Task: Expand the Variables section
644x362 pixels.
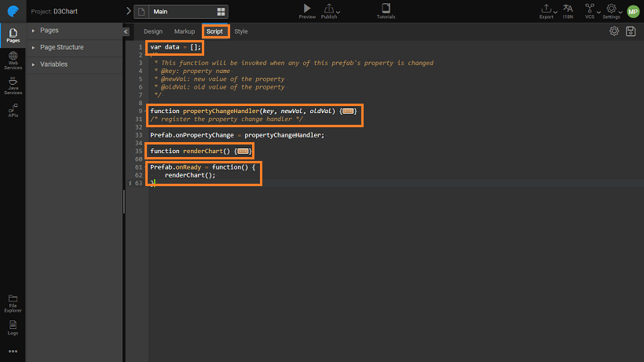Action: pos(53,64)
